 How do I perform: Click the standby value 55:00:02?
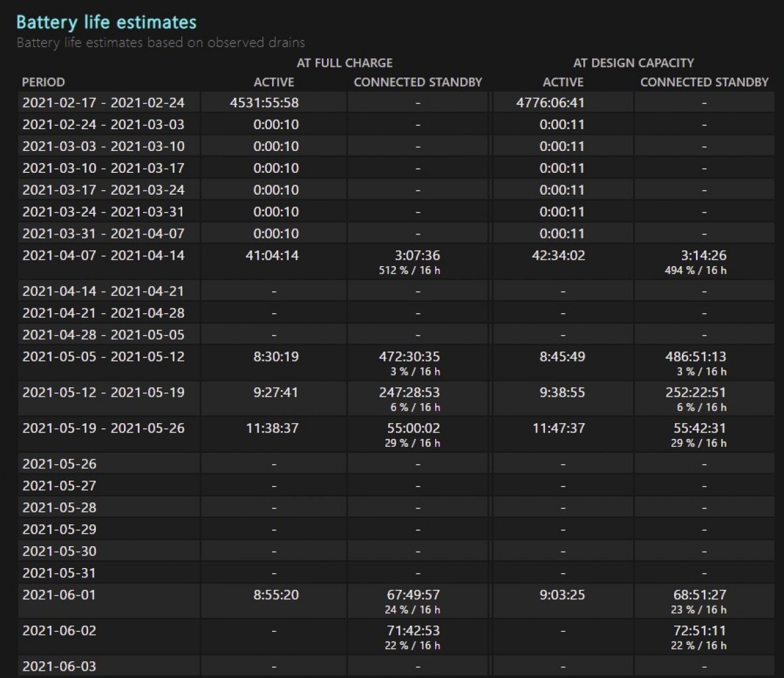[413, 428]
